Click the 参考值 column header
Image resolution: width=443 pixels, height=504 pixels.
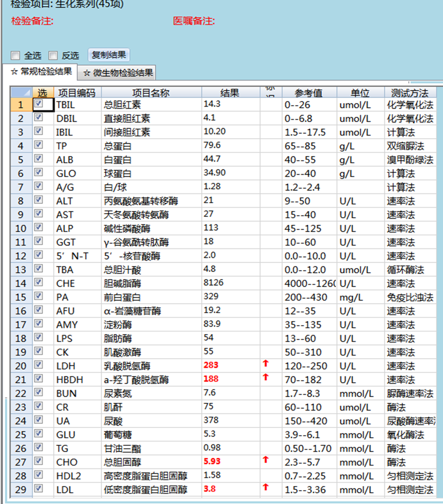[309, 93]
